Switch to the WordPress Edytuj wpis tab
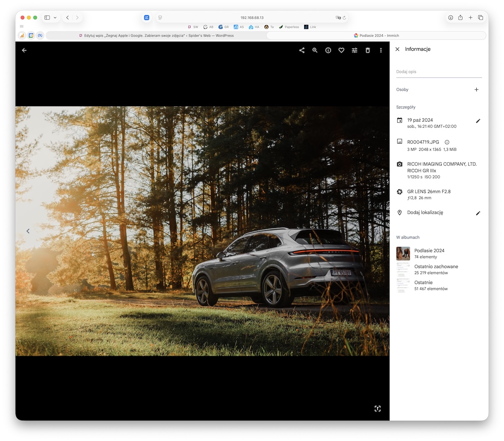Image resolution: width=504 pixels, height=441 pixels. 156,36
